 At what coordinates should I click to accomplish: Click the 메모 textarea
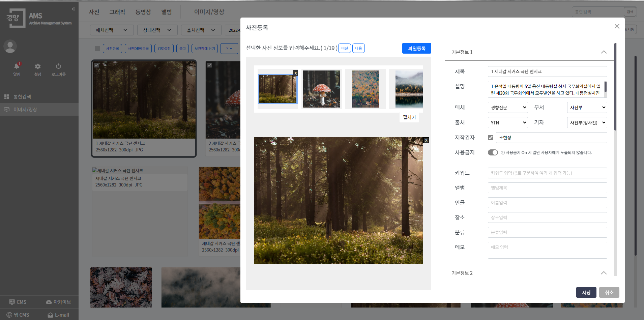547,250
